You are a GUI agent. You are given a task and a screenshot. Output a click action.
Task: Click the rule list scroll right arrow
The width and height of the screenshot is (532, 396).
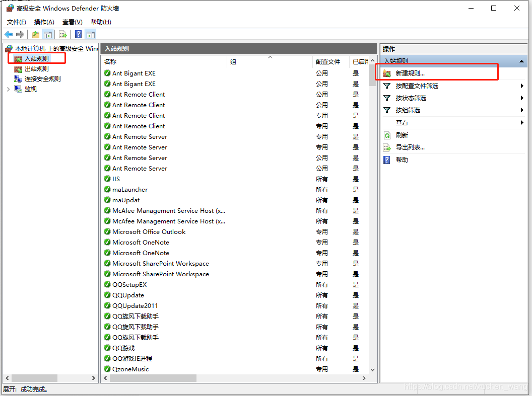[364, 378]
